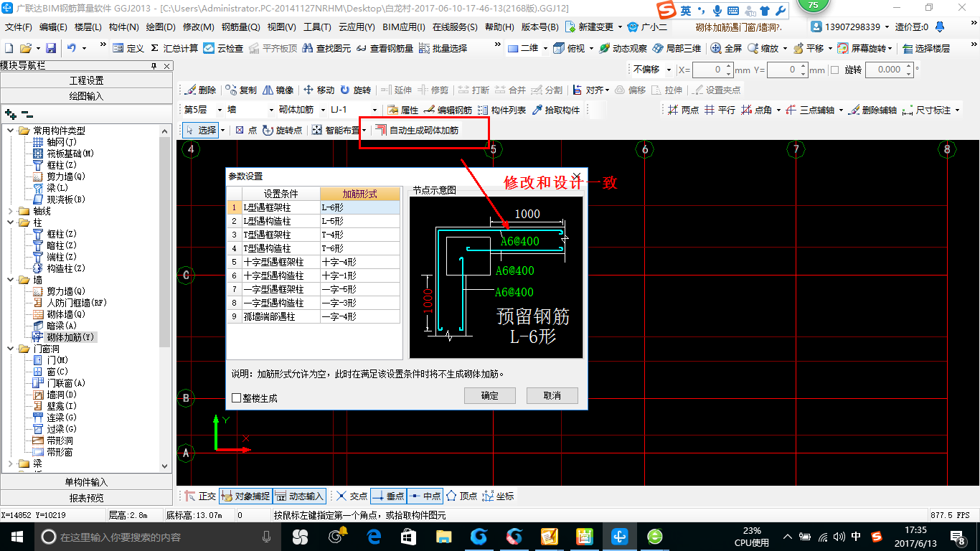Click the 删除 delete tool
The height and width of the screenshot is (551, 980).
(x=200, y=90)
